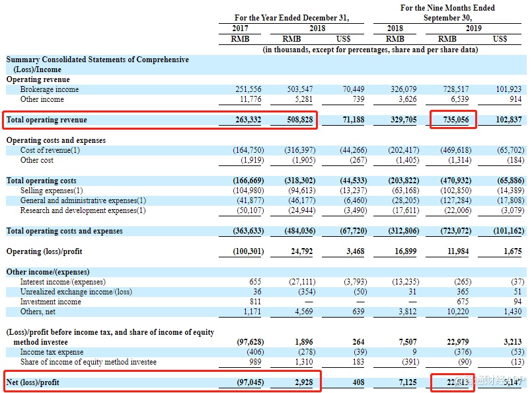This screenshot has width=532, height=393.
Task: Select the "Operating (loss)/profit" row label
Action: 44,251
